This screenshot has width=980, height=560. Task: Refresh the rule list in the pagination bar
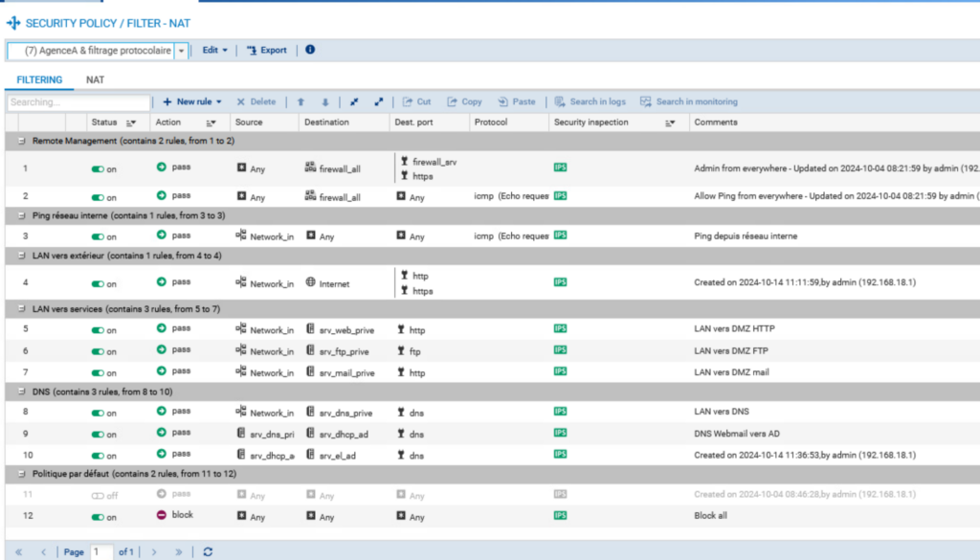[208, 551]
